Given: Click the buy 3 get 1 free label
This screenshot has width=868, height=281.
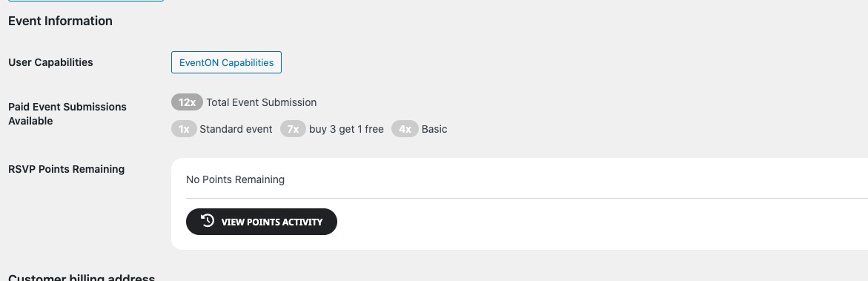Looking at the screenshot, I should tap(347, 129).
